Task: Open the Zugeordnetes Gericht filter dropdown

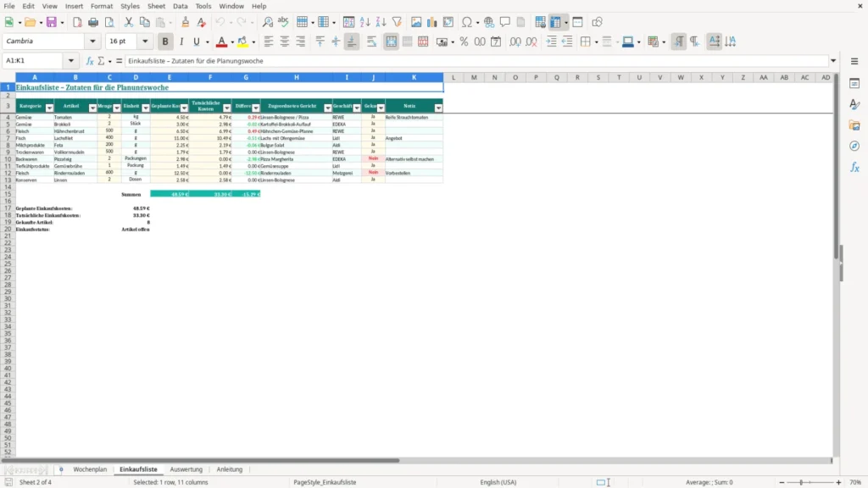Action: click(x=328, y=108)
